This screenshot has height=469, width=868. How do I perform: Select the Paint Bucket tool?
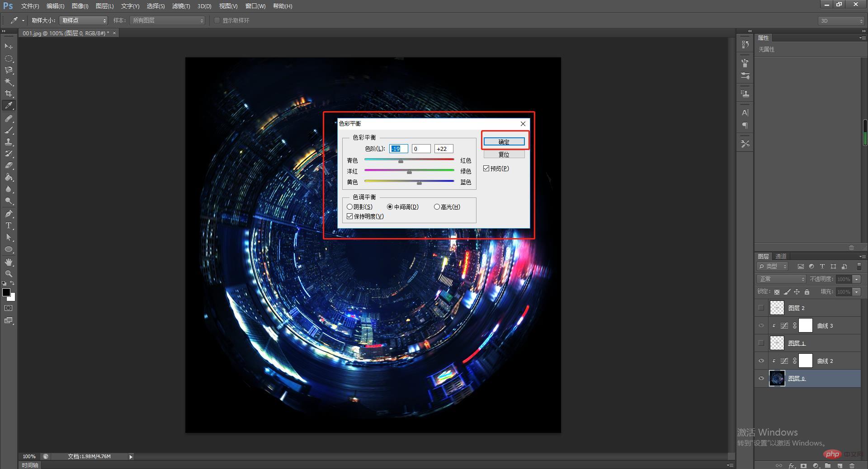[x=9, y=177]
